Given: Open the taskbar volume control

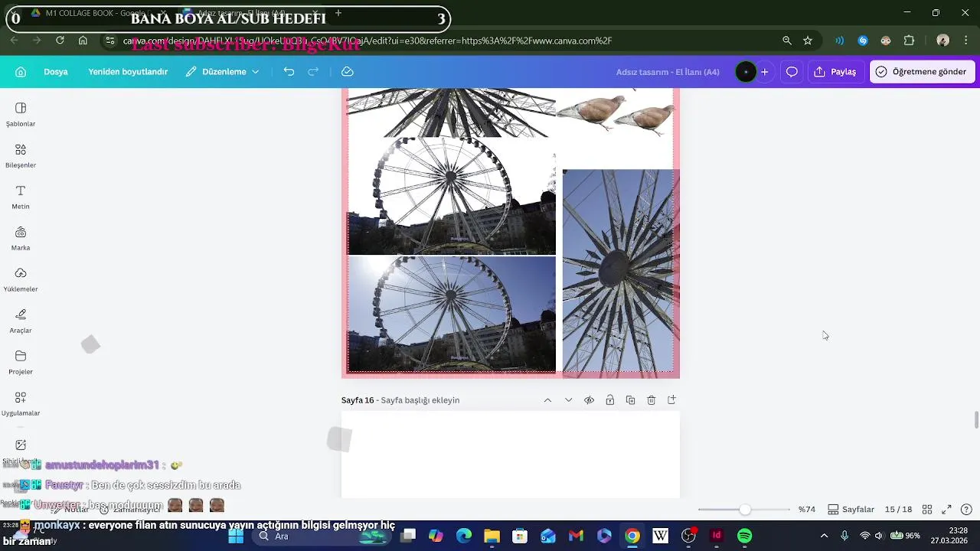Looking at the screenshot, I should click(x=879, y=536).
